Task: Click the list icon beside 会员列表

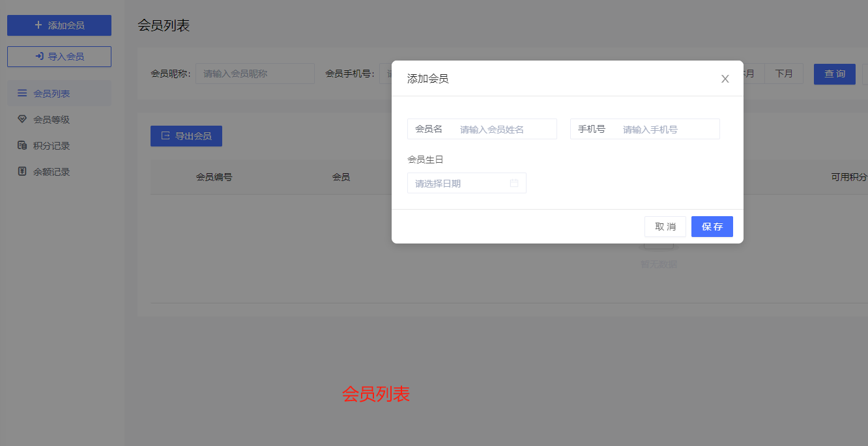Action: [x=22, y=93]
